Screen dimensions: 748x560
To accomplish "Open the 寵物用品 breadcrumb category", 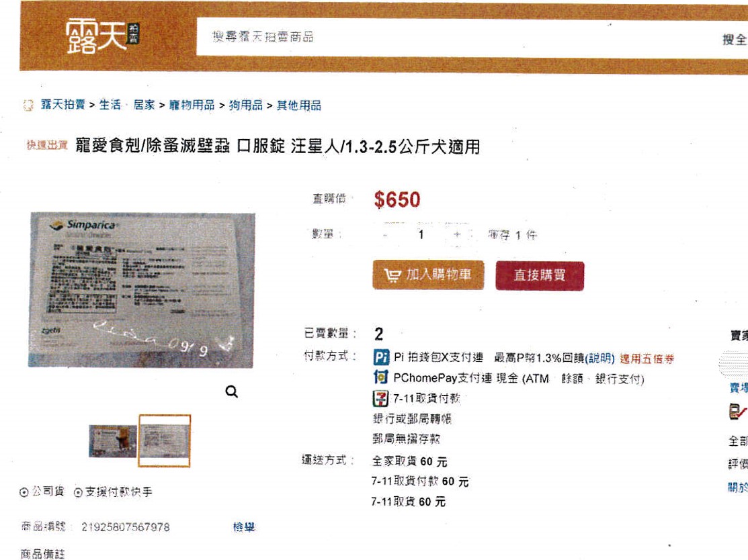I will [192, 105].
